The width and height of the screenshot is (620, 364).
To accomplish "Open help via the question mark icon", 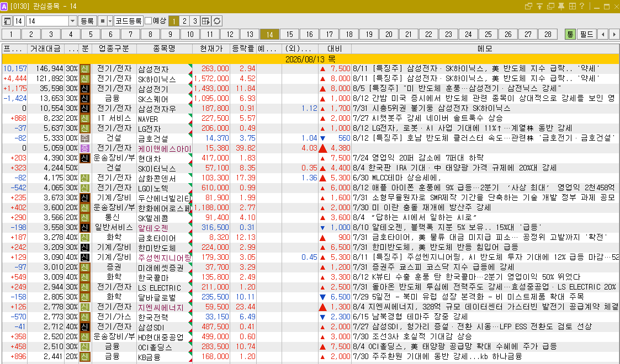I will point(582,6).
